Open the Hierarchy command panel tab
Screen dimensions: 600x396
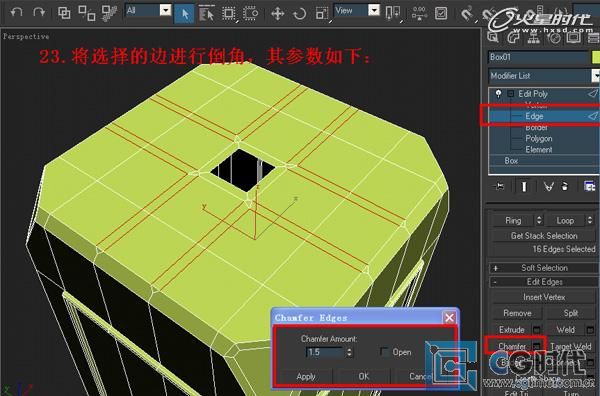coord(533,37)
